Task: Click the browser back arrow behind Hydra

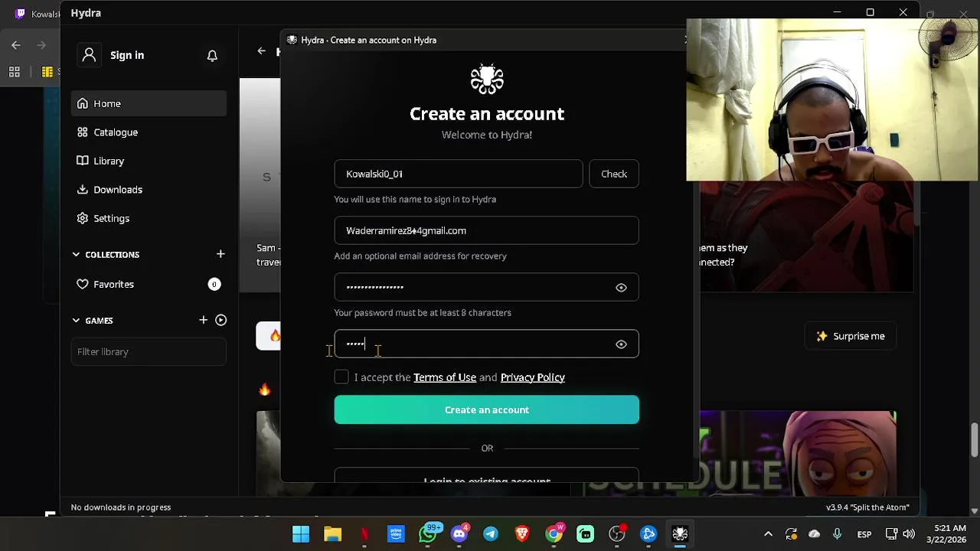Action: pyautogui.click(x=16, y=45)
